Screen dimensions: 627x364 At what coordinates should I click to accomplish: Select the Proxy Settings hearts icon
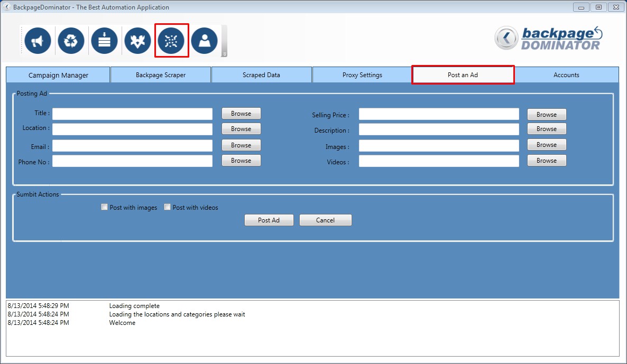[x=137, y=40]
